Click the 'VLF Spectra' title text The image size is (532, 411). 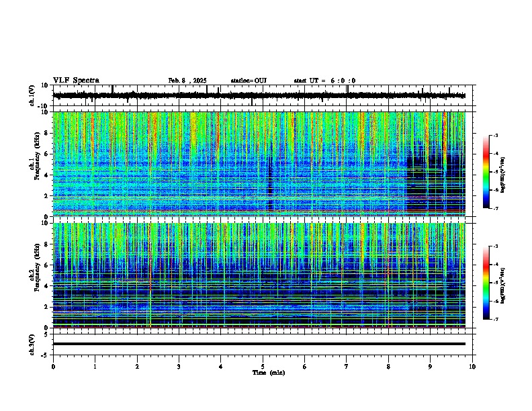click(76, 81)
